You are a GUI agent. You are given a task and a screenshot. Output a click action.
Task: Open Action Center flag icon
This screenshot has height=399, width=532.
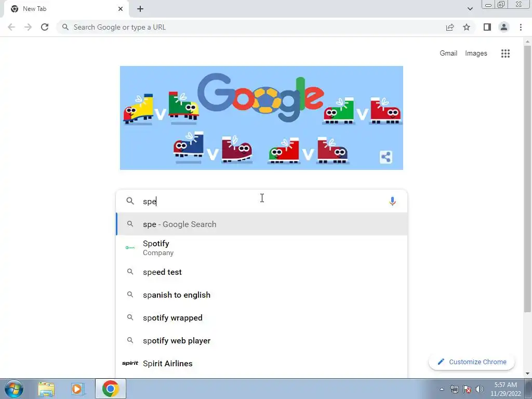tap(467, 389)
